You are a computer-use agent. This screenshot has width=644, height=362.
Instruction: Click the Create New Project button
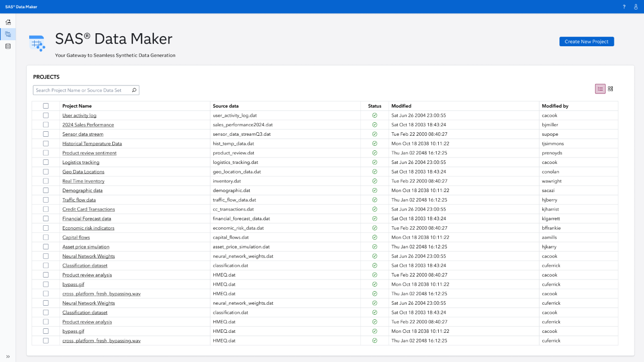(587, 42)
